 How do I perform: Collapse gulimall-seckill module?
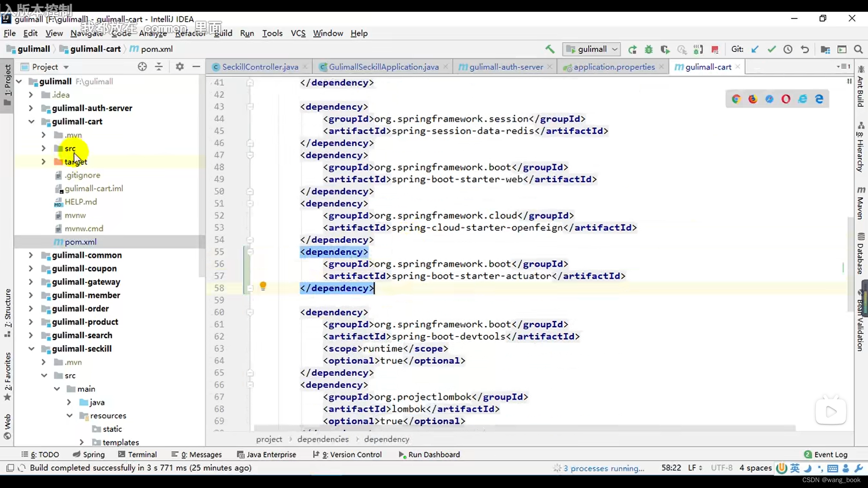[31, 349]
